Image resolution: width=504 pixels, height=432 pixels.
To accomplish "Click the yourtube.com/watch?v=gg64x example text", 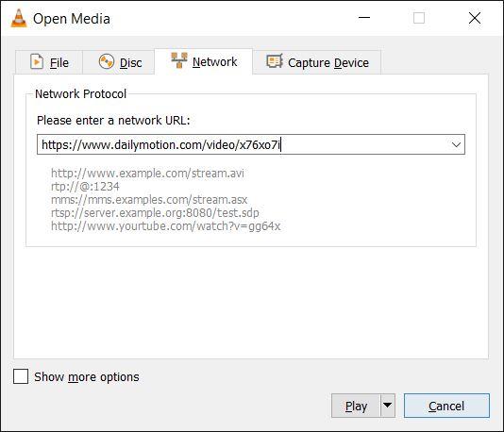I will point(166,226).
